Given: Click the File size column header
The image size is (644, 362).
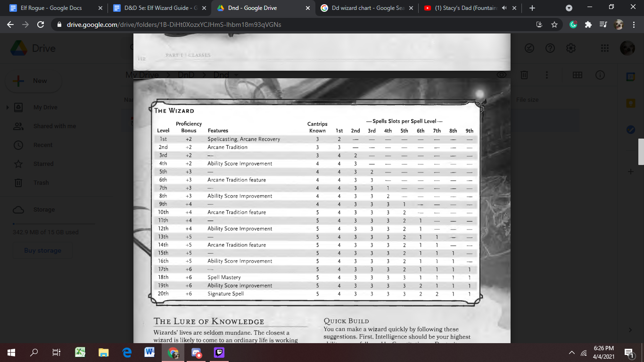Looking at the screenshot, I should [527, 100].
